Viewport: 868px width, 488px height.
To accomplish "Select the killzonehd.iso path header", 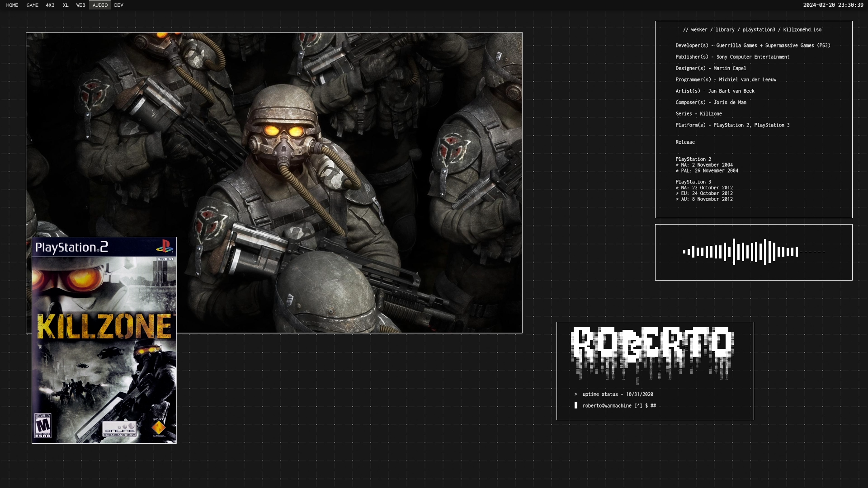I will (752, 30).
